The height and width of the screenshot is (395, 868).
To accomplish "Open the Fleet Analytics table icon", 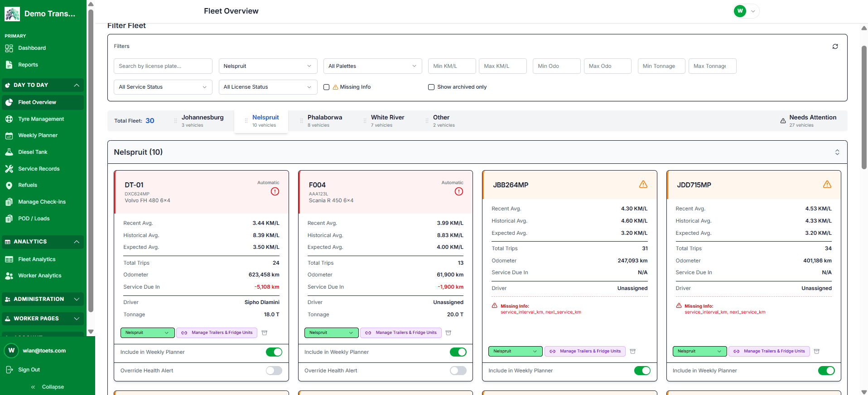I will tap(9, 259).
